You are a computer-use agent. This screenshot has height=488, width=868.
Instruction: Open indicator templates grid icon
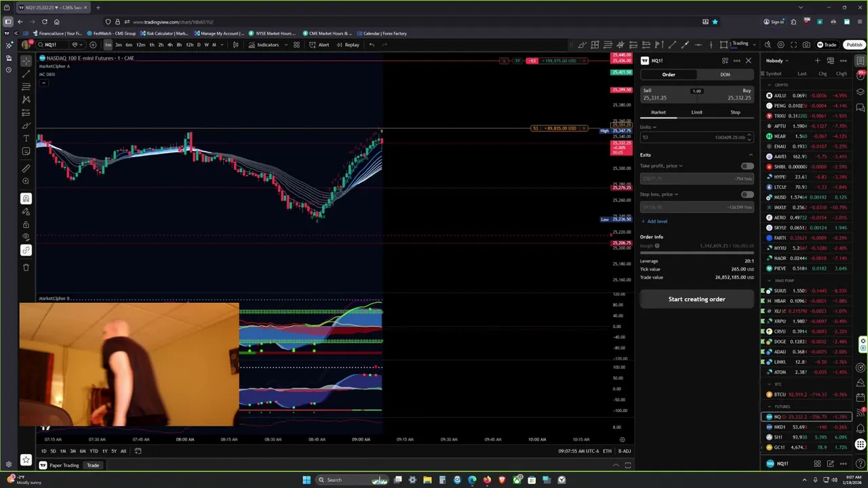(x=296, y=45)
